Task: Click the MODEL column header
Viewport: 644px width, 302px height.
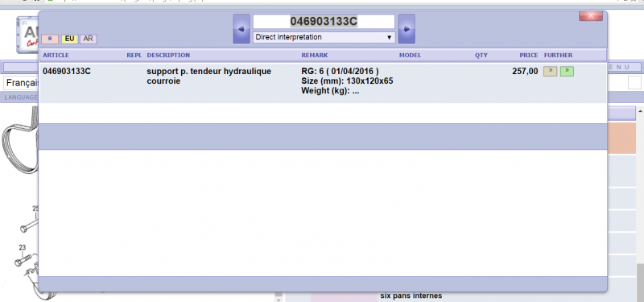Action: point(411,55)
